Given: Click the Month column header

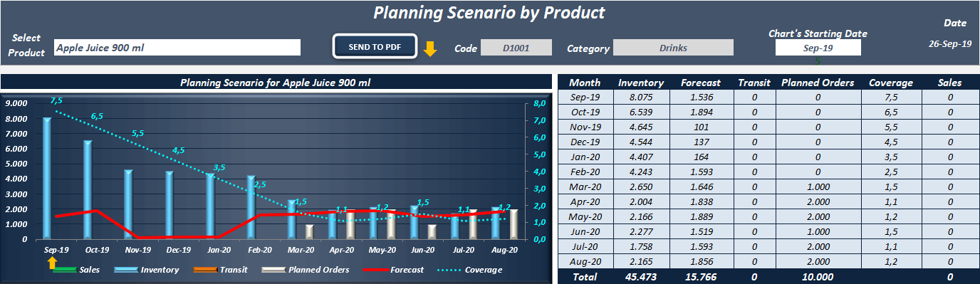Looking at the screenshot, I should (585, 83).
